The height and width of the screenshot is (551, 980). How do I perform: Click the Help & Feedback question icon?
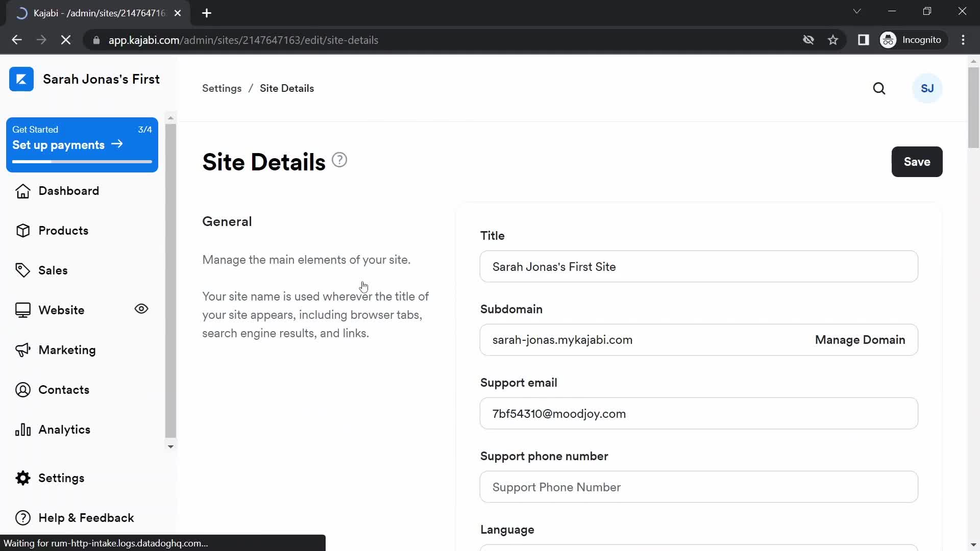tap(23, 518)
